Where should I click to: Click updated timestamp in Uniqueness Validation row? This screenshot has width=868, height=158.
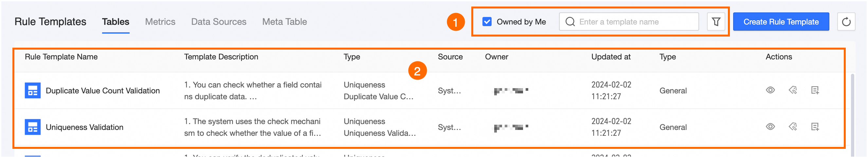[x=611, y=127]
